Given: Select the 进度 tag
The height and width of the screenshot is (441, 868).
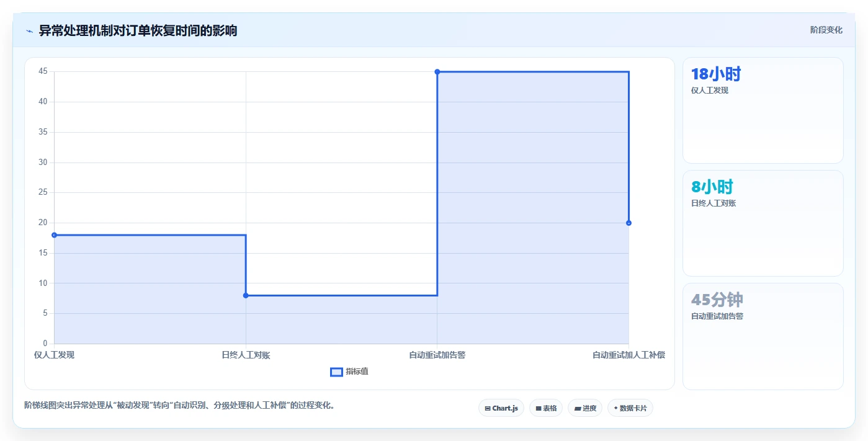Looking at the screenshot, I should click(585, 408).
